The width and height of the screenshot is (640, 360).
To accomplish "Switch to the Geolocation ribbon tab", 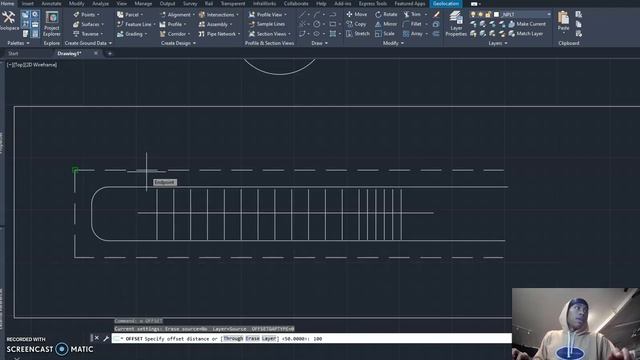I will (446, 4).
